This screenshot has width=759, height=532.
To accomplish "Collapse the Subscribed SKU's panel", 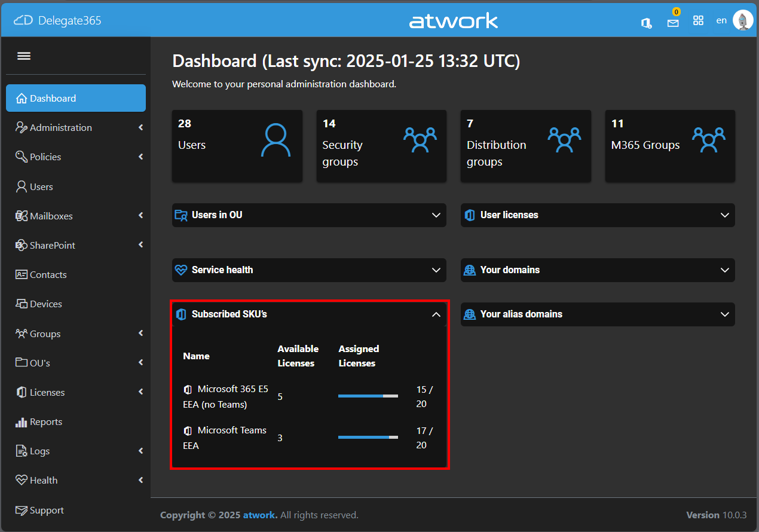I will (436, 314).
